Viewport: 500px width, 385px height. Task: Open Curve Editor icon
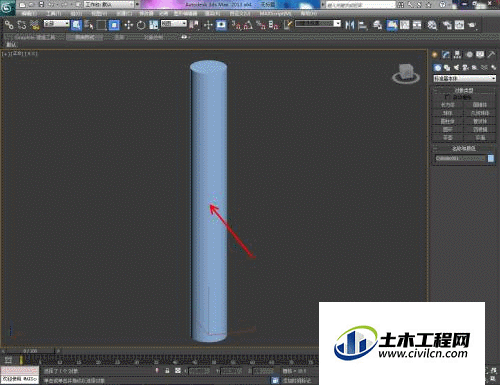(405, 25)
